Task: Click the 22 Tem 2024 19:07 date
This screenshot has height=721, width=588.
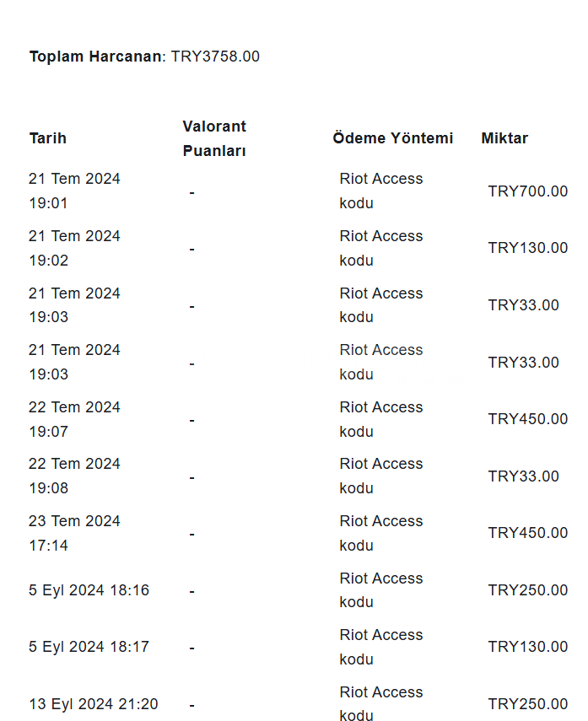Action: [74, 419]
